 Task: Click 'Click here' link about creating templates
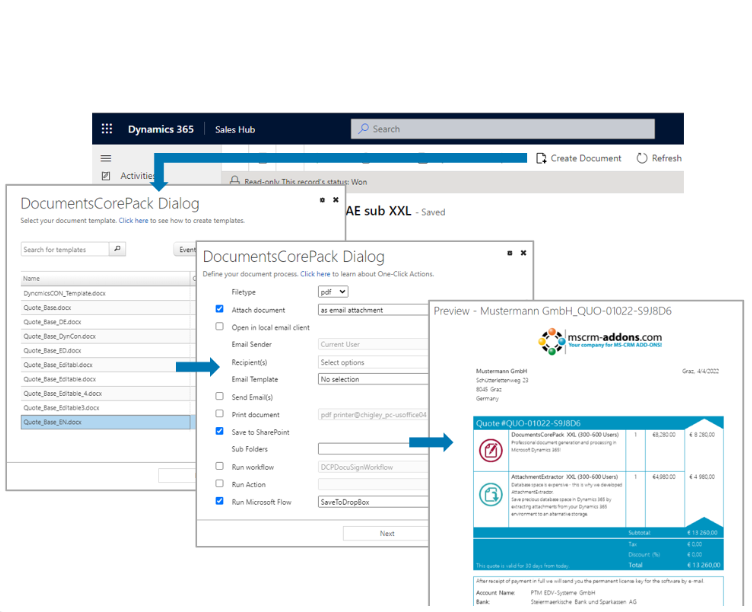133,221
